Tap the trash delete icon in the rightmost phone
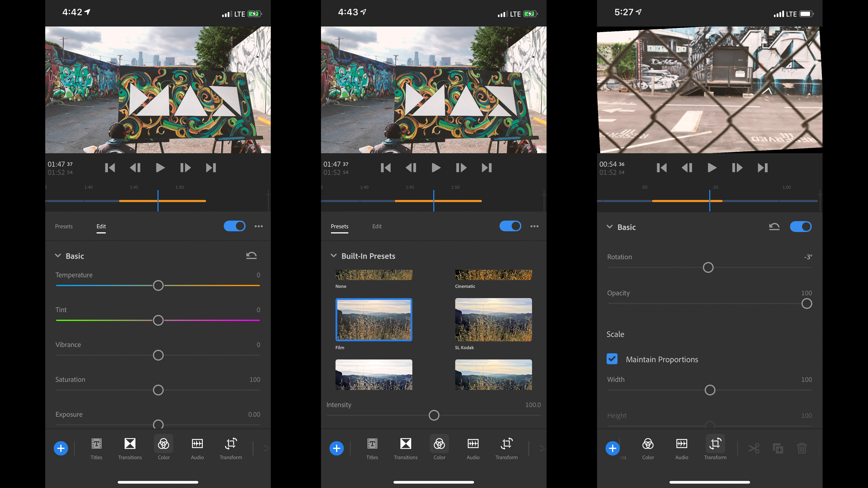The image size is (868, 488). [802, 448]
